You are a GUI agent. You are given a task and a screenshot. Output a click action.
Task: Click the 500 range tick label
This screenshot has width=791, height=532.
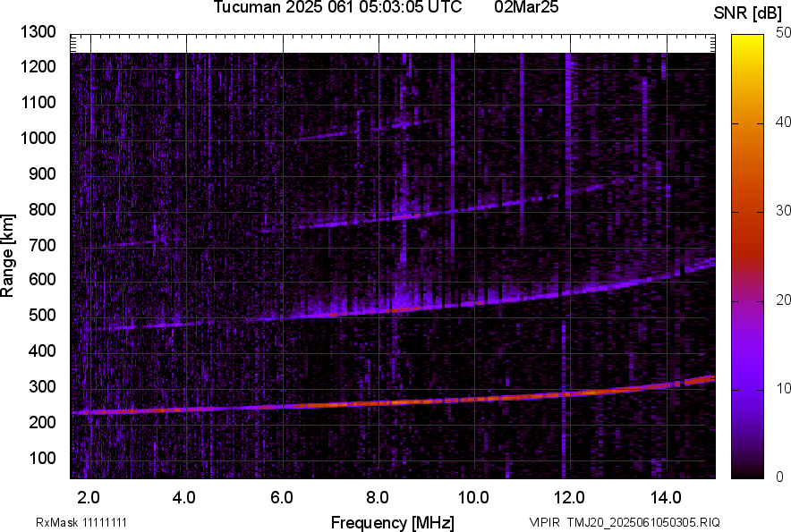click(41, 316)
